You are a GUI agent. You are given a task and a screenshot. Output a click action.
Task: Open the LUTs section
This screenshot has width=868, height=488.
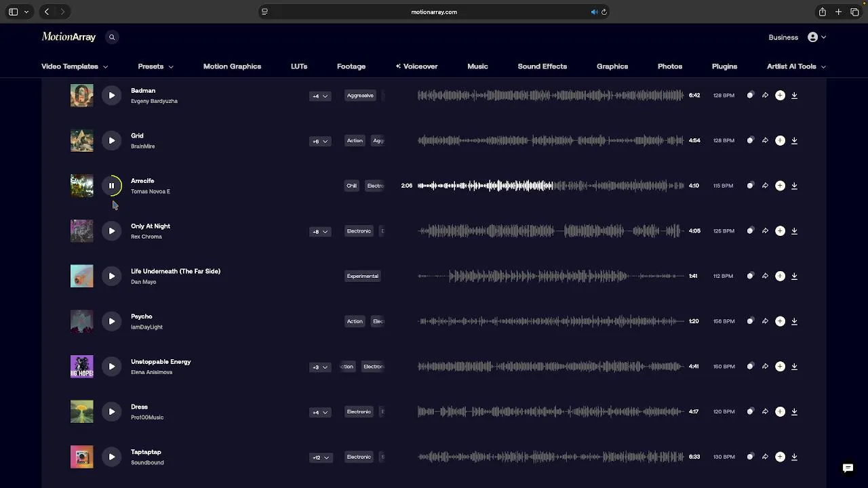pos(299,66)
